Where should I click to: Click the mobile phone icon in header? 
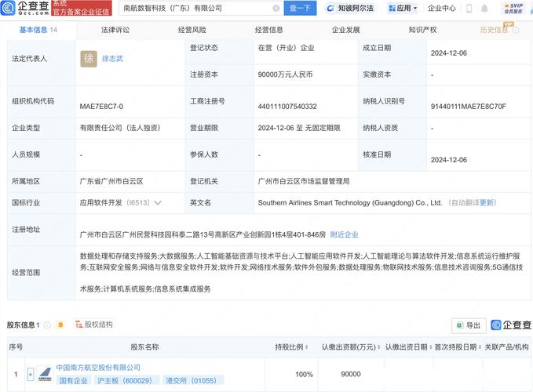[x=469, y=9]
